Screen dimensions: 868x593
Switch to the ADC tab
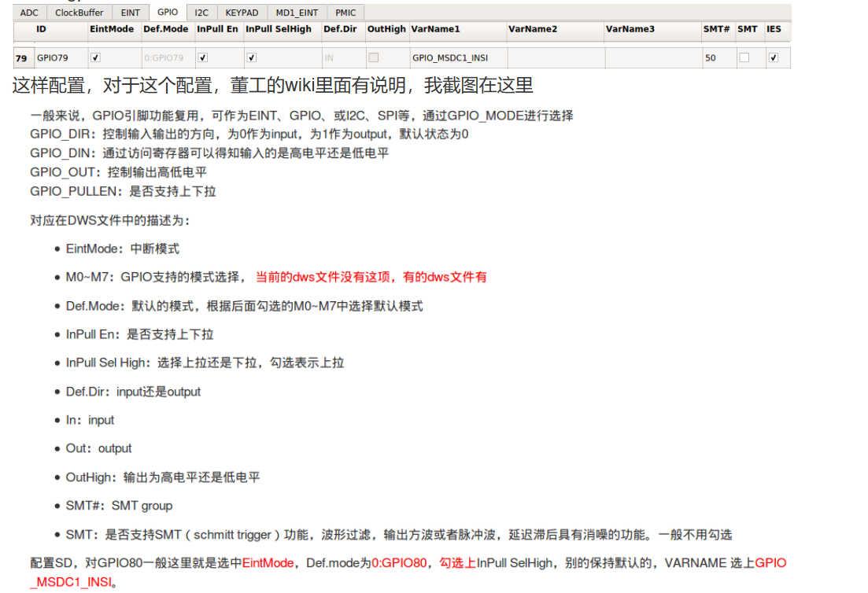tap(28, 12)
